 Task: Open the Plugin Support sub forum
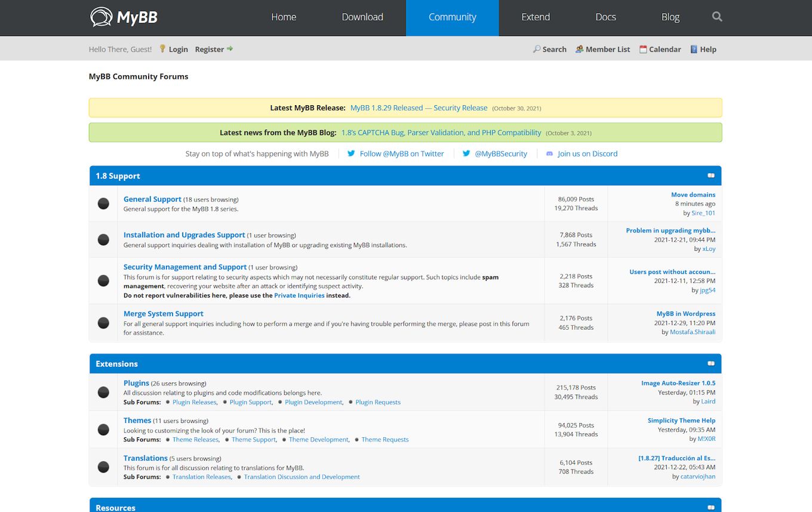tap(251, 402)
